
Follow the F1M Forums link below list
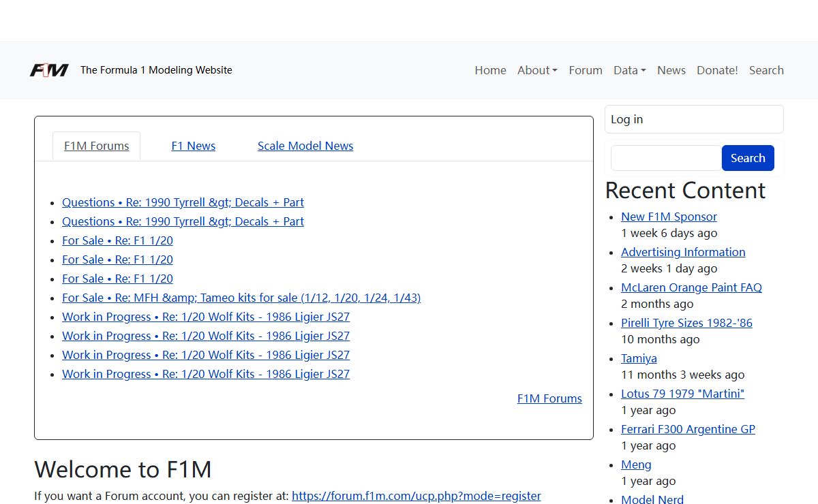point(549,398)
